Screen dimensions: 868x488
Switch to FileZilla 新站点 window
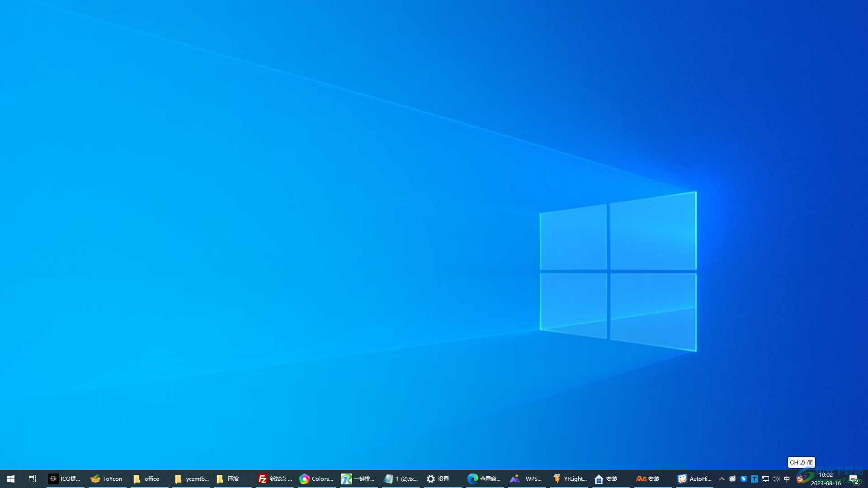(275, 479)
